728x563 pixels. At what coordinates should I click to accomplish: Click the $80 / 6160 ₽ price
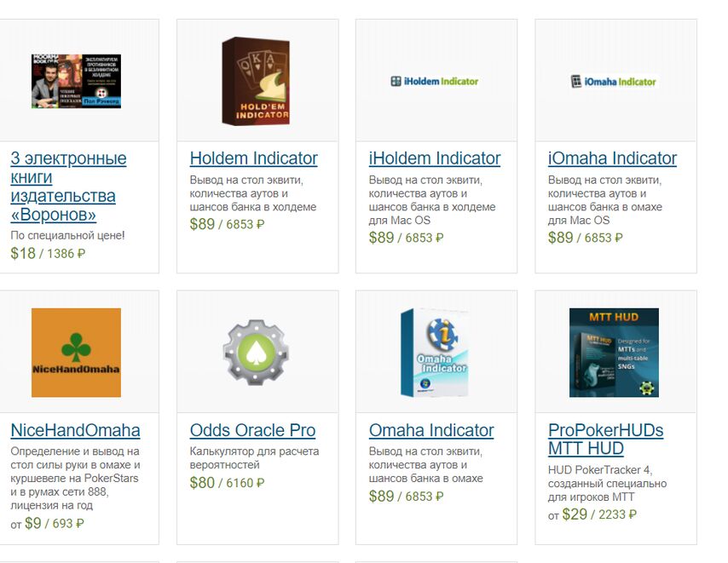pos(227,483)
